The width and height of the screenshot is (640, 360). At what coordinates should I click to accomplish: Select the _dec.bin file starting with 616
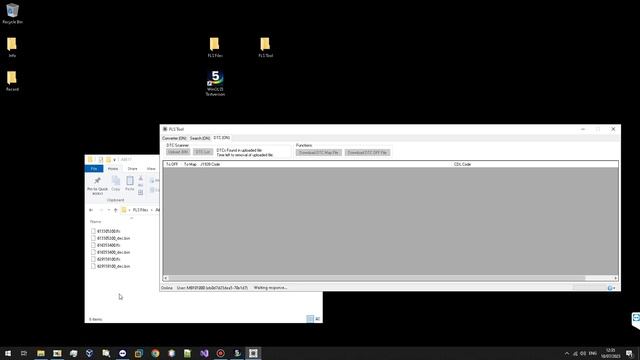(113, 252)
